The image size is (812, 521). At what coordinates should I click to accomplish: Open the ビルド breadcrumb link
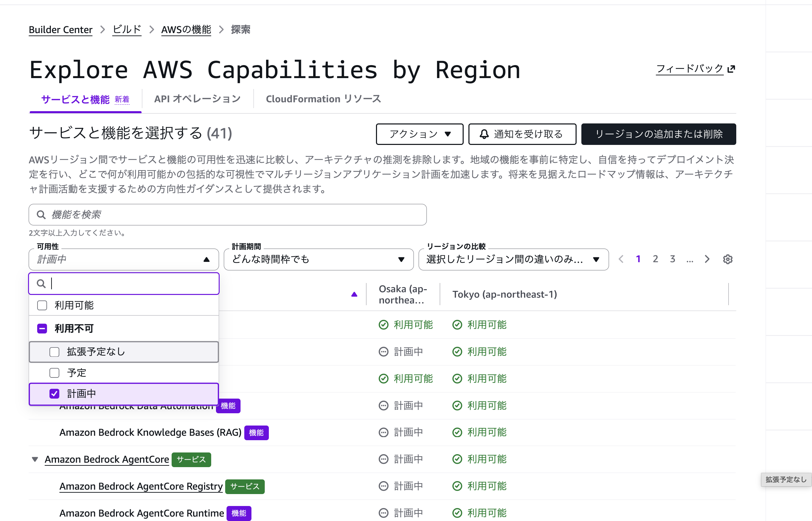[127, 30]
